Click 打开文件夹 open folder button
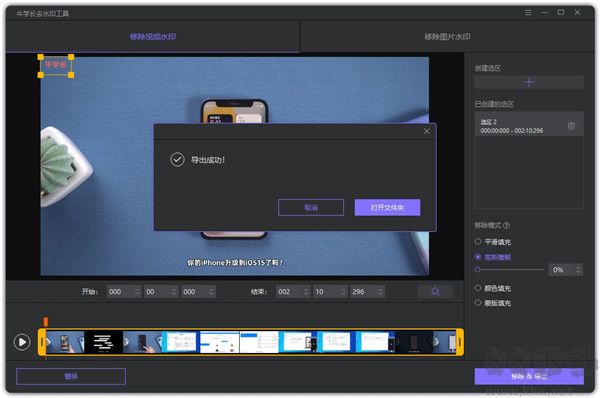 387,207
